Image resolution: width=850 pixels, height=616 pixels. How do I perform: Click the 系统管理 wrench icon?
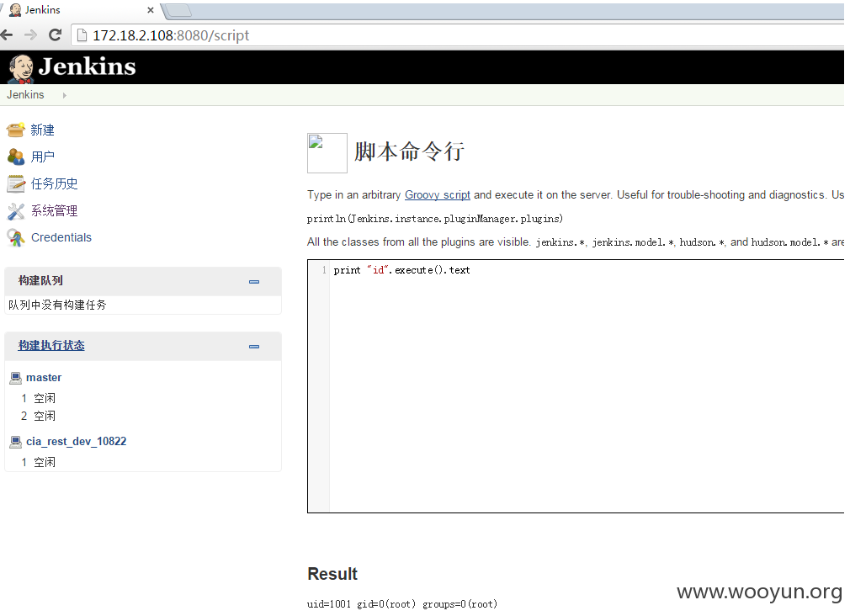click(16, 211)
